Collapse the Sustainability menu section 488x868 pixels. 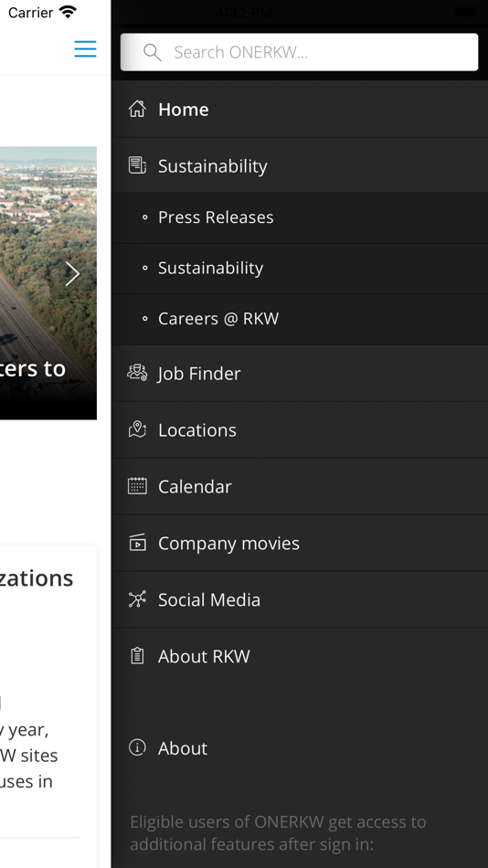tap(300, 165)
